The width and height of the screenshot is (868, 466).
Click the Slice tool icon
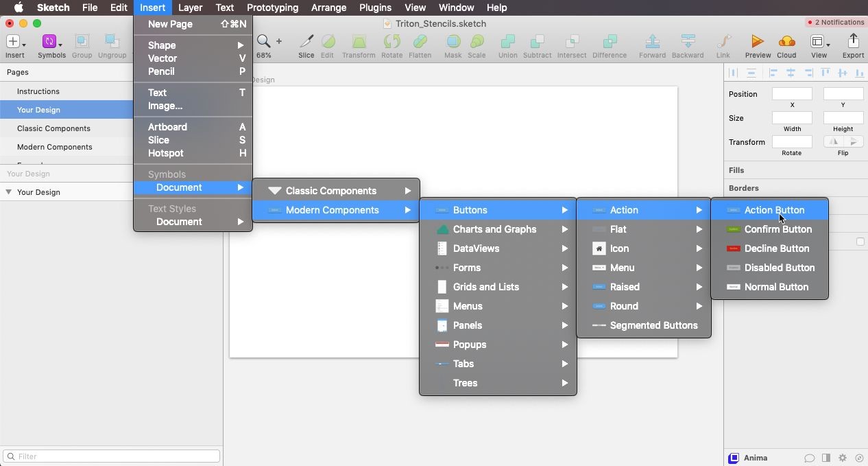pyautogui.click(x=306, y=43)
